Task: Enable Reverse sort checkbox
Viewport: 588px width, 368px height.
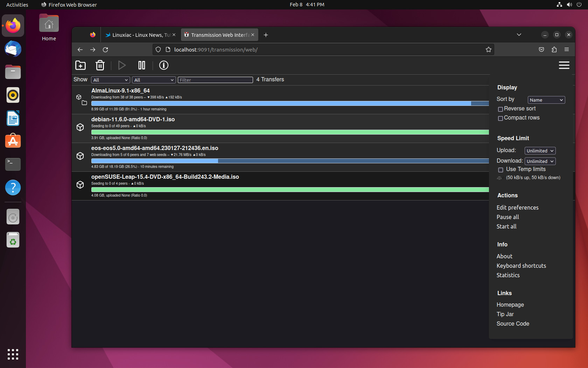Action: (x=500, y=109)
